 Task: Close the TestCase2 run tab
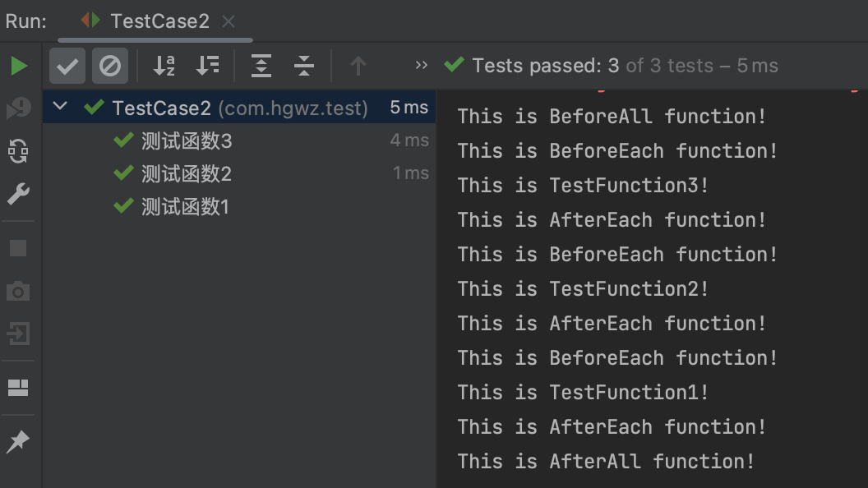tap(228, 21)
